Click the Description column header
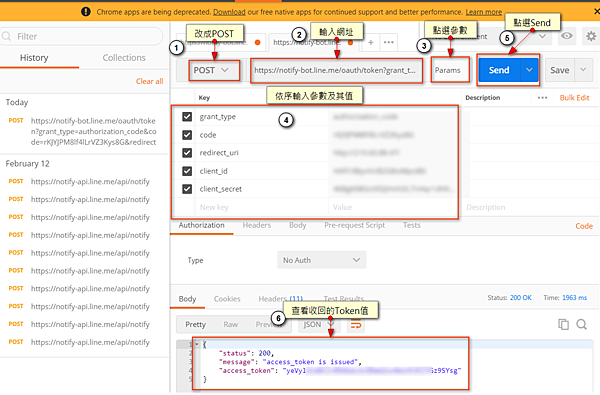The height and width of the screenshot is (395, 600). pyautogui.click(x=483, y=98)
